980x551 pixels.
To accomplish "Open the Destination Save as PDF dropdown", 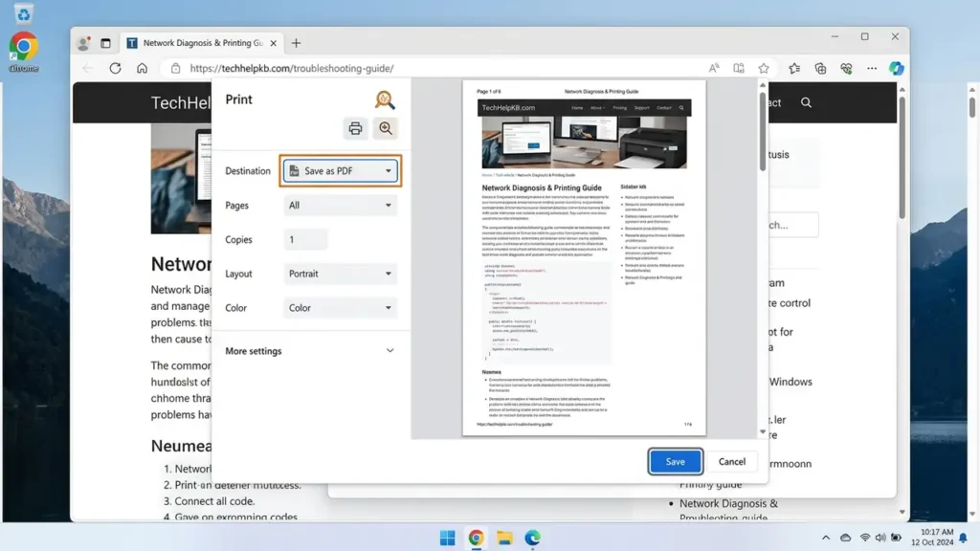I will pyautogui.click(x=340, y=170).
